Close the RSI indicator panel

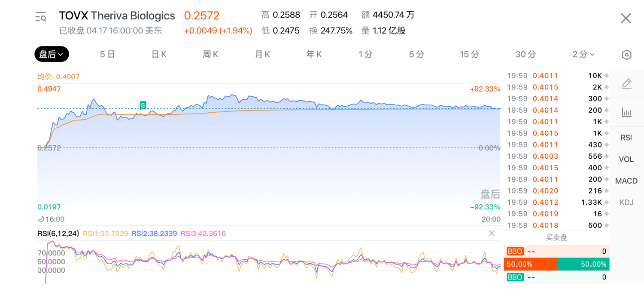click(x=492, y=233)
